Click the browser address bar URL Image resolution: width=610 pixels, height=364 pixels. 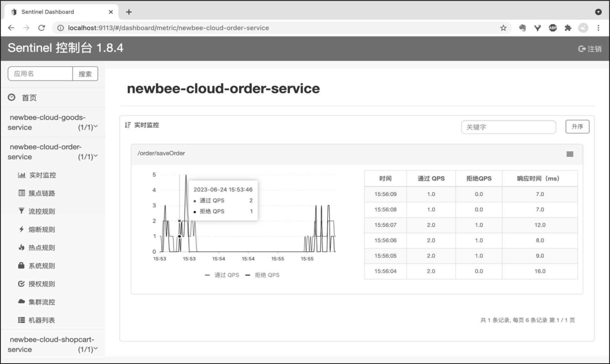(168, 28)
